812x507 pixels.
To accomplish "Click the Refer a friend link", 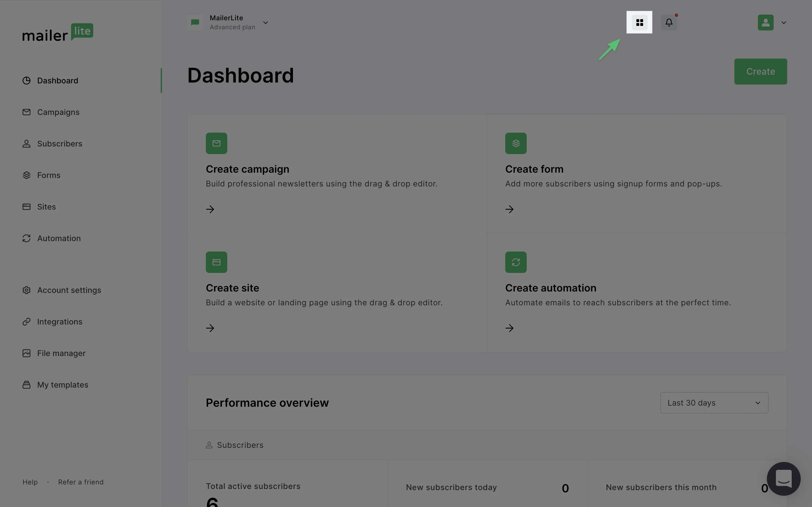I will (81, 482).
